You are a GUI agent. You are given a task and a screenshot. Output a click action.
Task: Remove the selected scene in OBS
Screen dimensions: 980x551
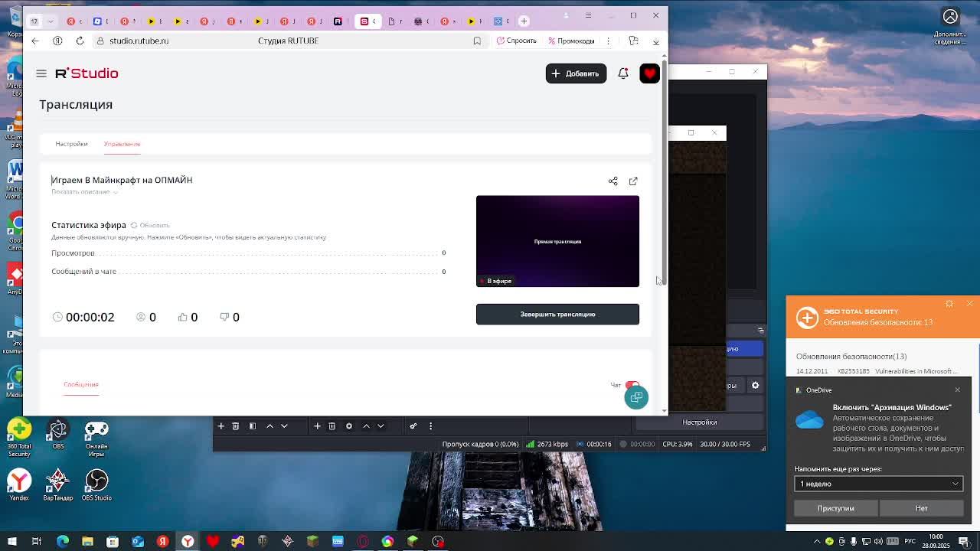[236, 426]
